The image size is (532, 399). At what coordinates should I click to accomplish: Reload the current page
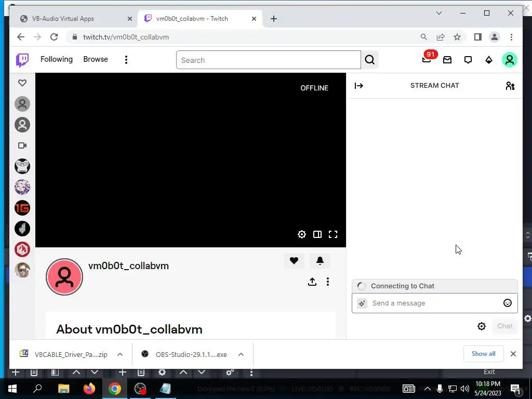coord(54,37)
